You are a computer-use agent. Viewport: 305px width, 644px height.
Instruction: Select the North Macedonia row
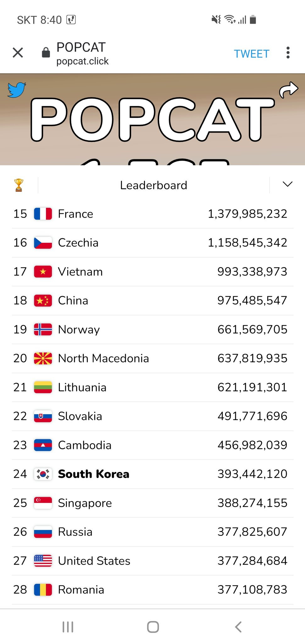pos(152,358)
